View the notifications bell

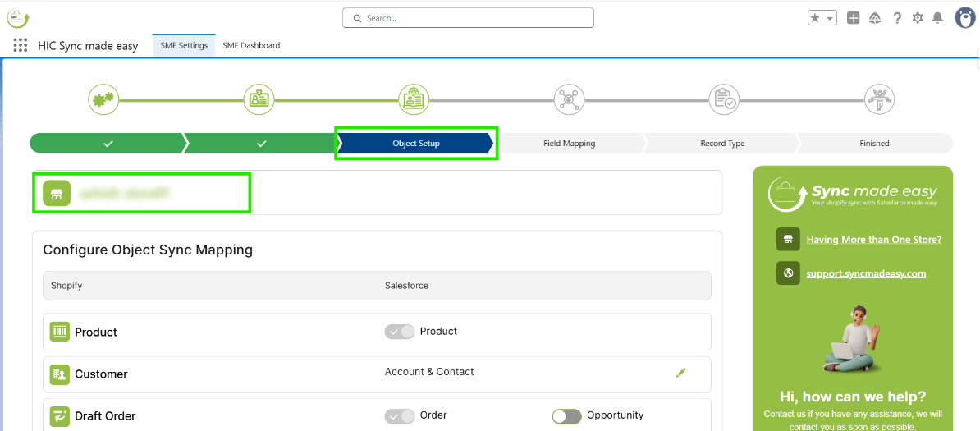pyautogui.click(x=938, y=18)
